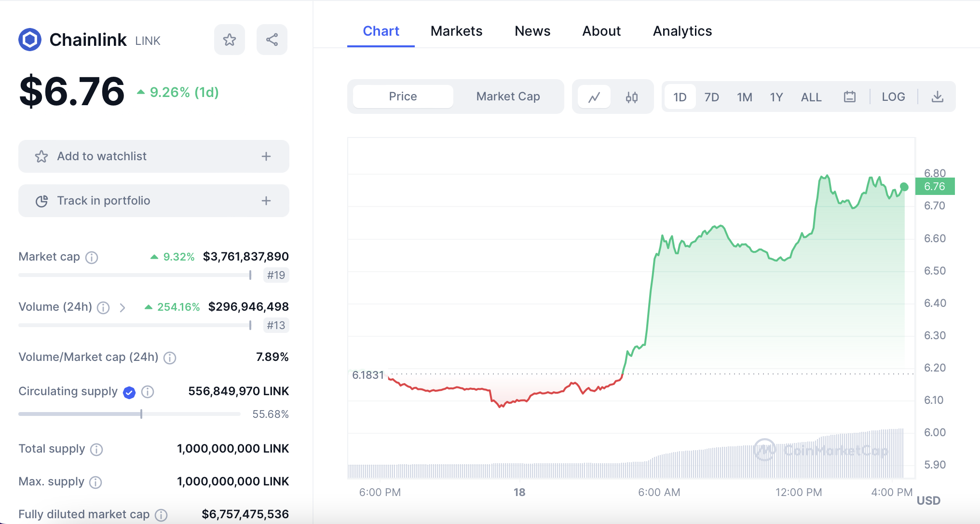
Task: Open the Analytics tab
Action: pos(682,31)
